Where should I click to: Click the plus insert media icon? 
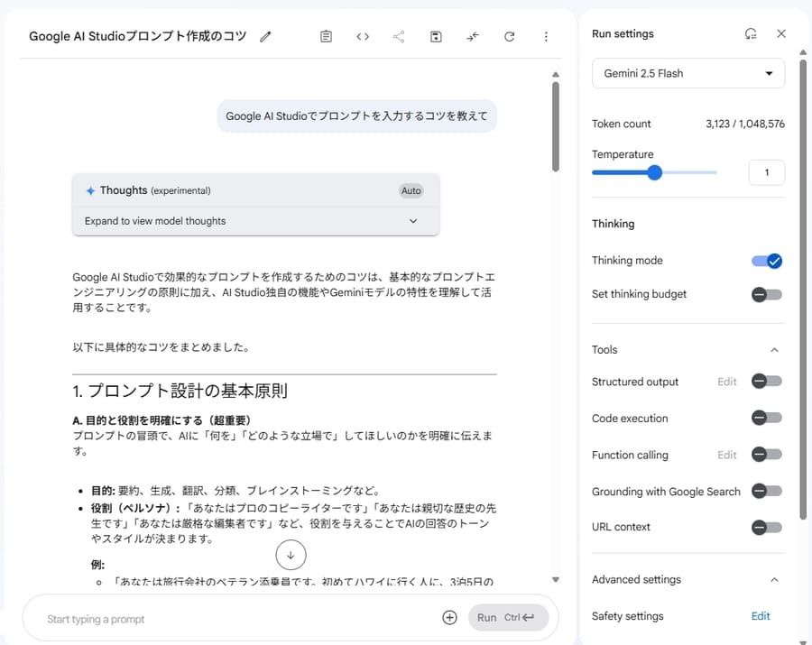click(449, 617)
